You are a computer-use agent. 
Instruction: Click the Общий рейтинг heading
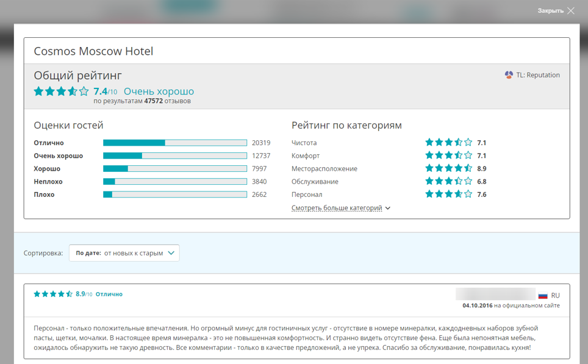click(77, 76)
